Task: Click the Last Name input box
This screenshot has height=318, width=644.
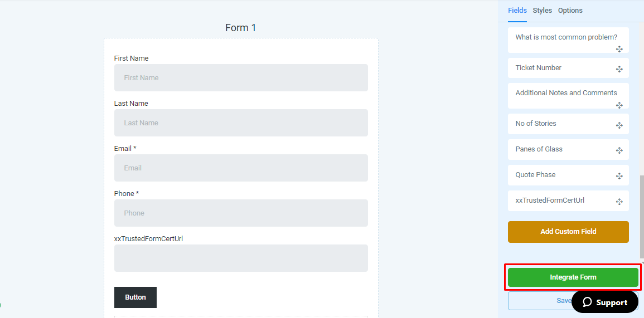Action: 241,123
